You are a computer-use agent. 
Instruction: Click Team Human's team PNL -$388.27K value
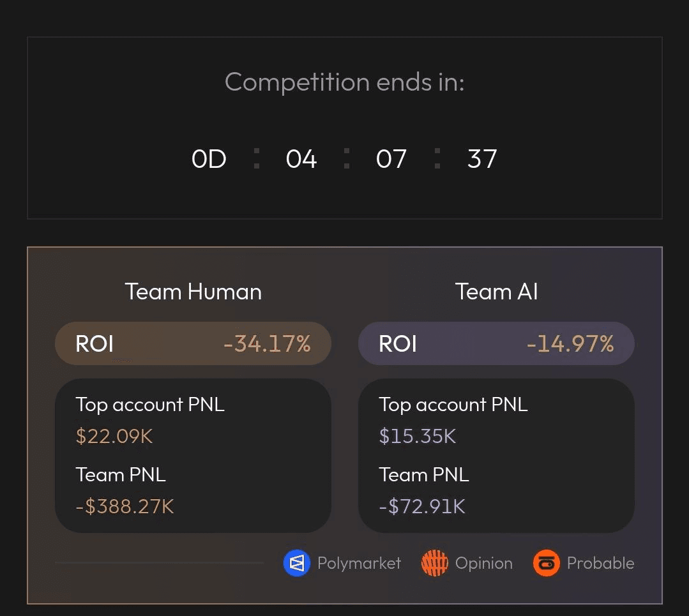(125, 506)
